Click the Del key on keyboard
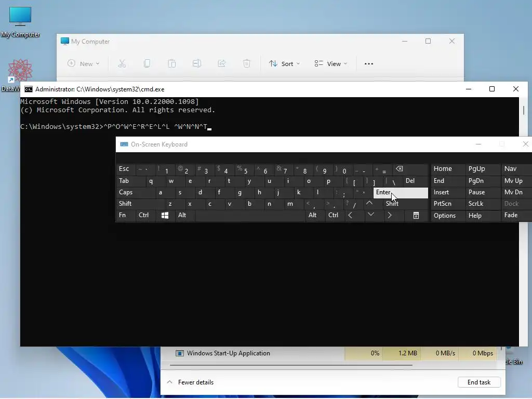Viewport: 532px width, 399px height. [415, 181]
